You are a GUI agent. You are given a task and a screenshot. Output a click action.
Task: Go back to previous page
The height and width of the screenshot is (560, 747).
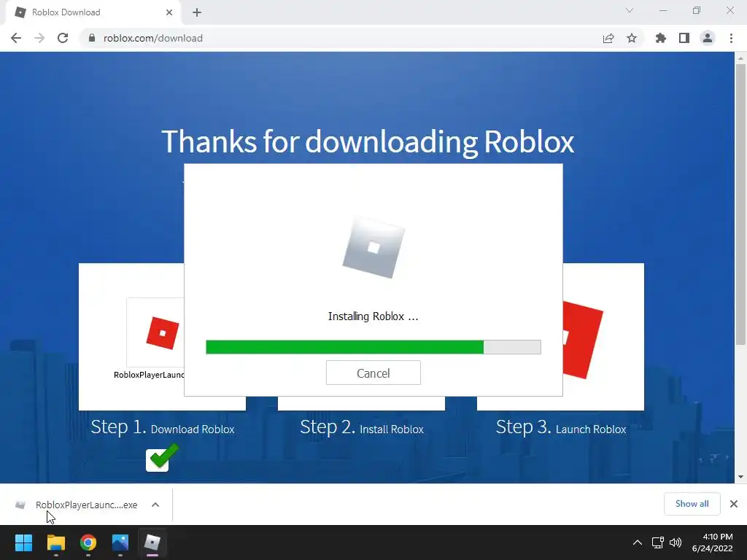(x=16, y=38)
